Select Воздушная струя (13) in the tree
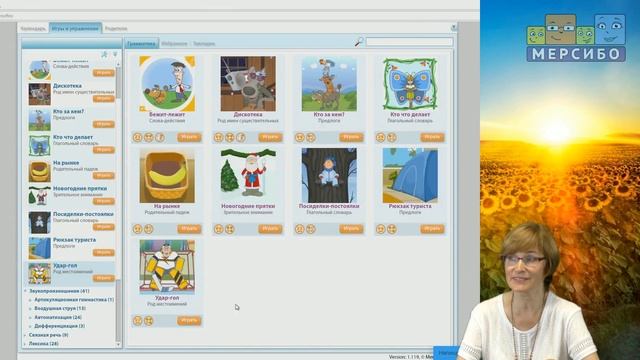 tap(60, 309)
